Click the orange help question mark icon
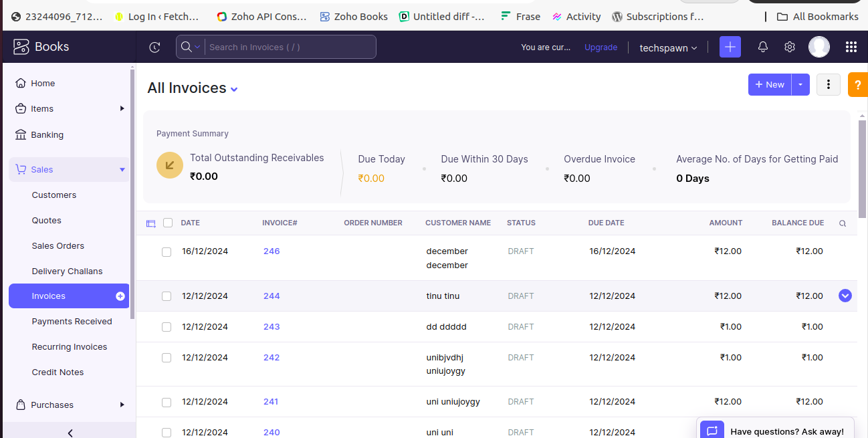Image resolution: width=868 pixels, height=438 pixels. pos(857,85)
